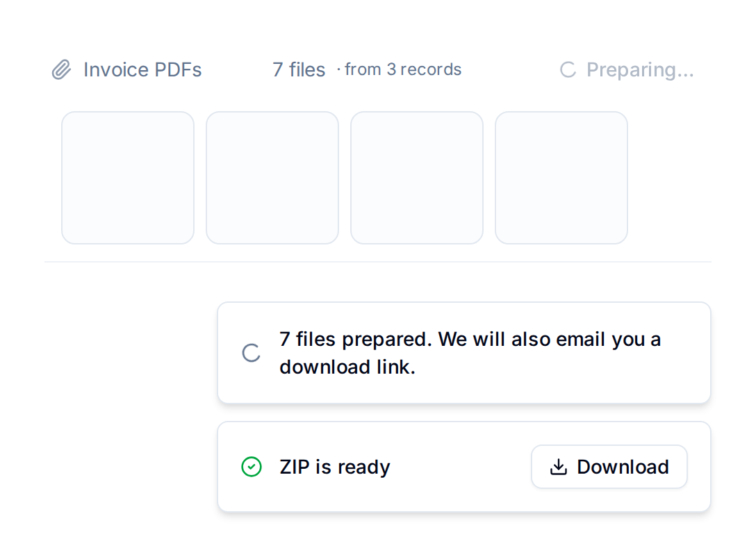Click the 7 files count

pyautogui.click(x=299, y=70)
